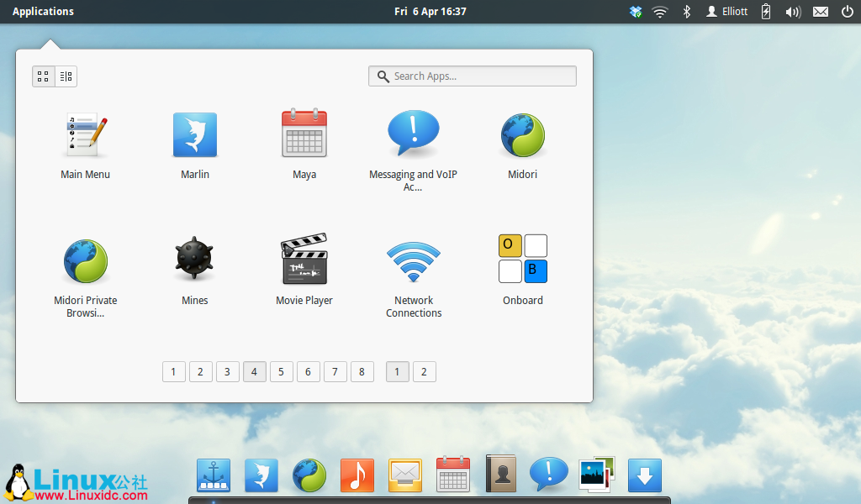The image size is (861, 504).
Task: Open the Dropbox indicator in the panel
Action: 636,12
